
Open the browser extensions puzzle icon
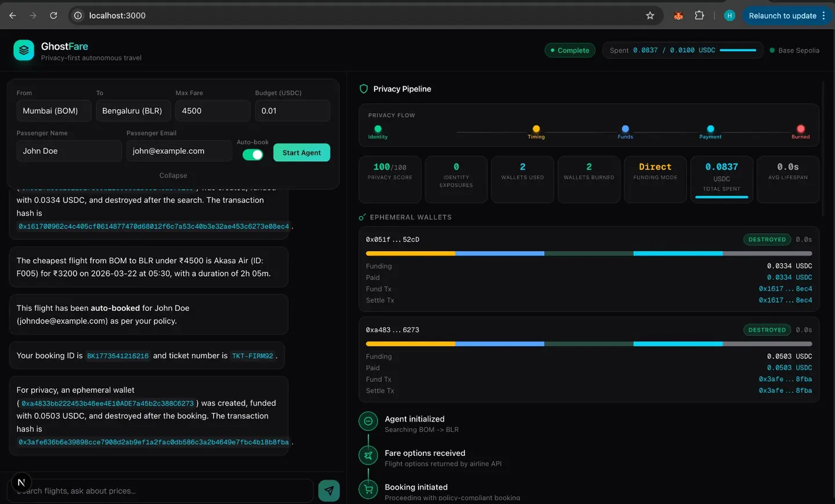[699, 16]
